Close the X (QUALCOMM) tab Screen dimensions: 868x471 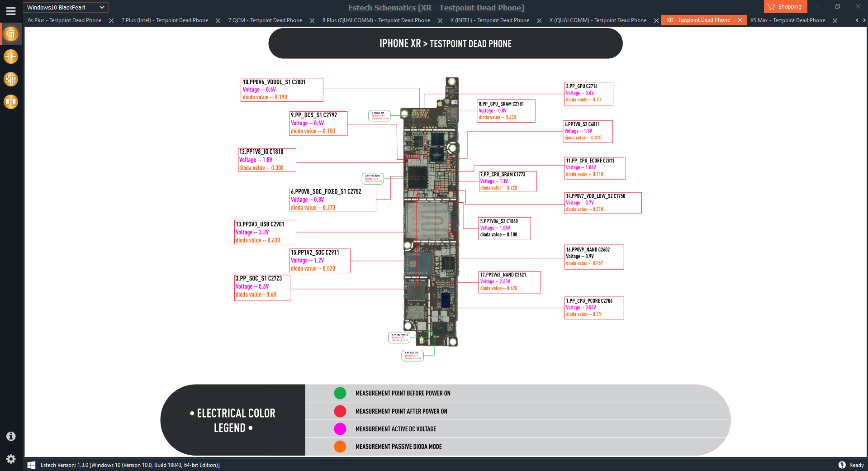tap(656, 20)
